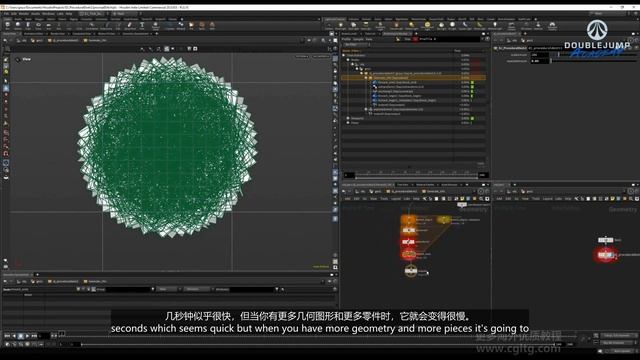Select the Tube shelf tool
Image resolution: width=640 pixels, height=360 pixels.
click(28, 26)
